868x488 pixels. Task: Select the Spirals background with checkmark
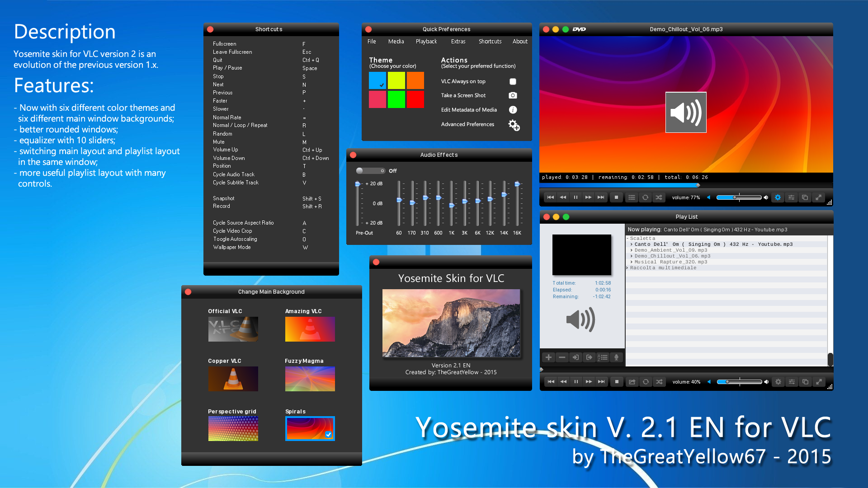[310, 428]
